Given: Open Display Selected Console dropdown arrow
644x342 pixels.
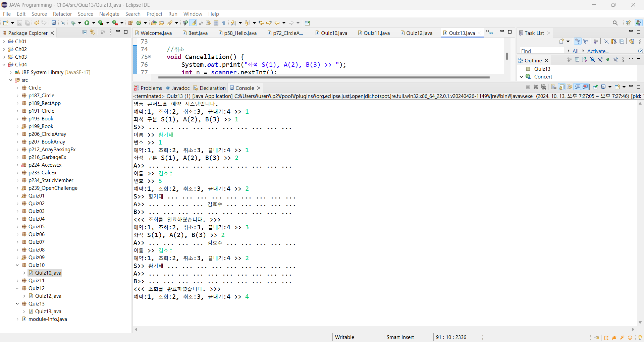Looking at the screenshot, I should point(610,87).
